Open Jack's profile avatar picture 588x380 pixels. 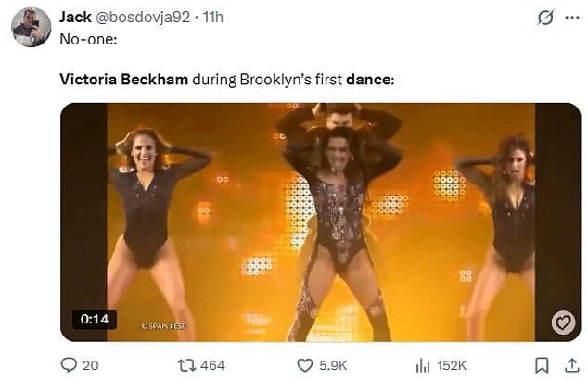31,27
